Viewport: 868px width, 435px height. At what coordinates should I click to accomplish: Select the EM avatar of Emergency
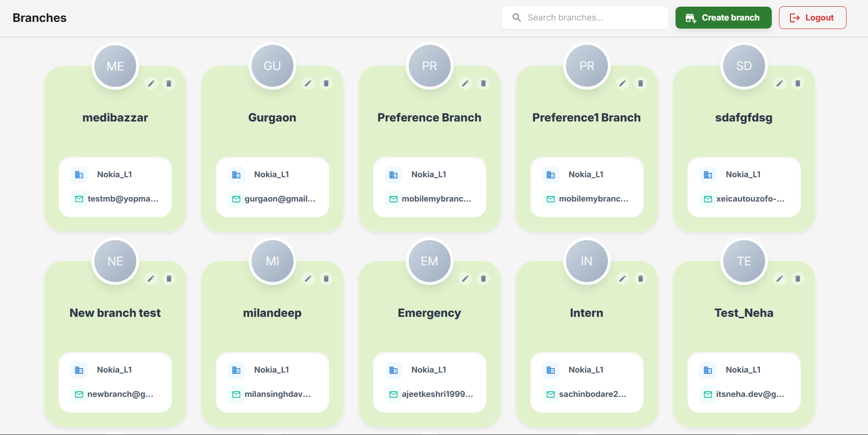429,261
